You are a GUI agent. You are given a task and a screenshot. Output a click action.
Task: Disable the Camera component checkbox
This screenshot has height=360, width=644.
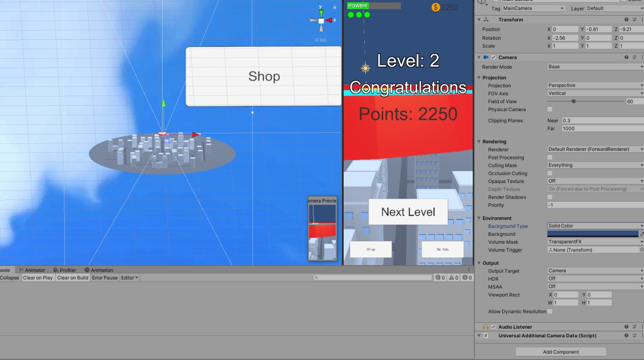pyautogui.click(x=494, y=57)
